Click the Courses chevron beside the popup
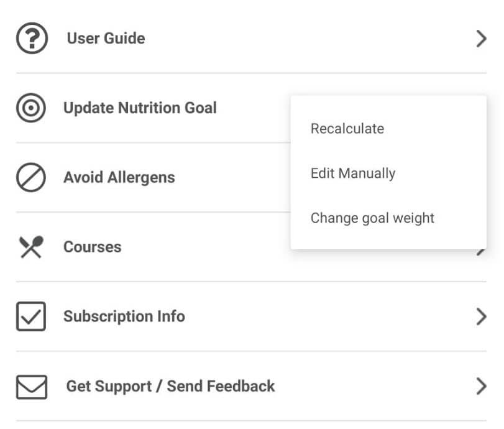Image resolution: width=504 pixels, height=429 pixels. tap(481, 252)
